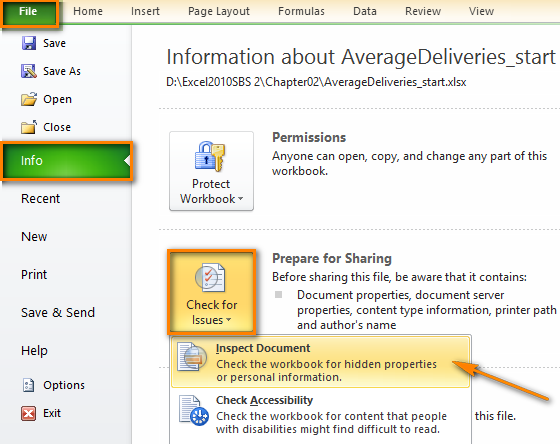Click the Exit command label

coord(52,413)
